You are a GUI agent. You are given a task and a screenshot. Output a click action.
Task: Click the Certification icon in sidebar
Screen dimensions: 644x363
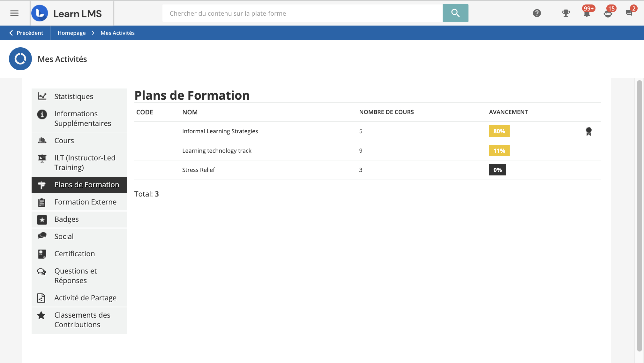point(42,254)
